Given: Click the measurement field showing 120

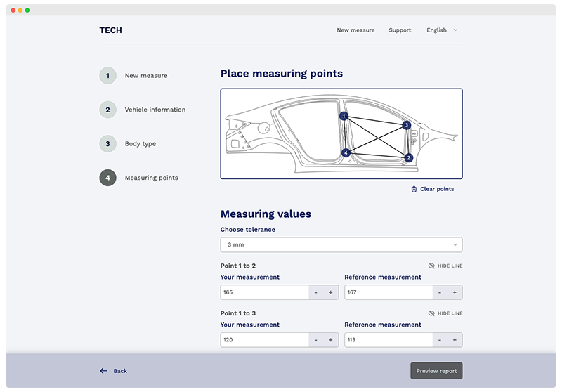Looking at the screenshot, I should pos(265,340).
